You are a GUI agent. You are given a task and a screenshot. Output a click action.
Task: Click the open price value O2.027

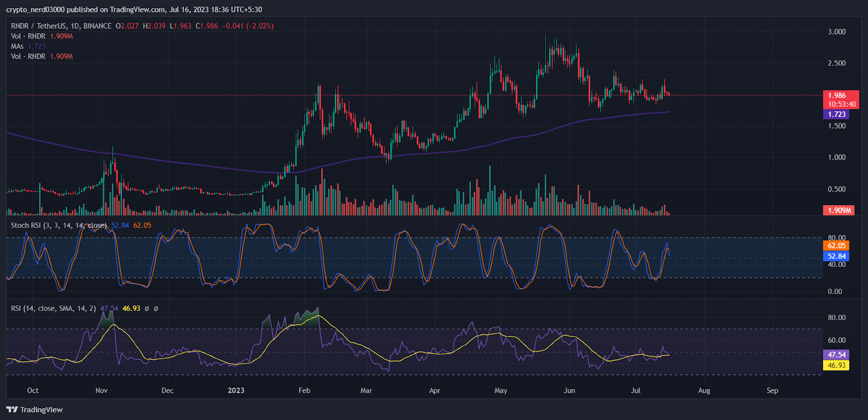click(127, 26)
